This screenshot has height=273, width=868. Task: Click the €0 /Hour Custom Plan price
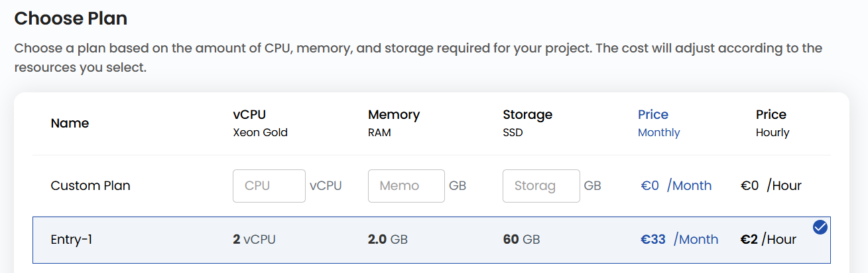pyautogui.click(x=771, y=186)
